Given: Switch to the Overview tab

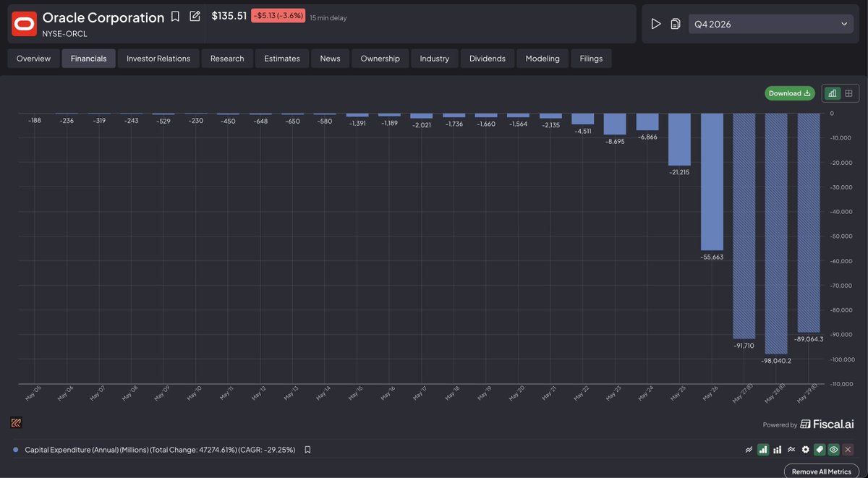Looking at the screenshot, I should pyautogui.click(x=34, y=59).
